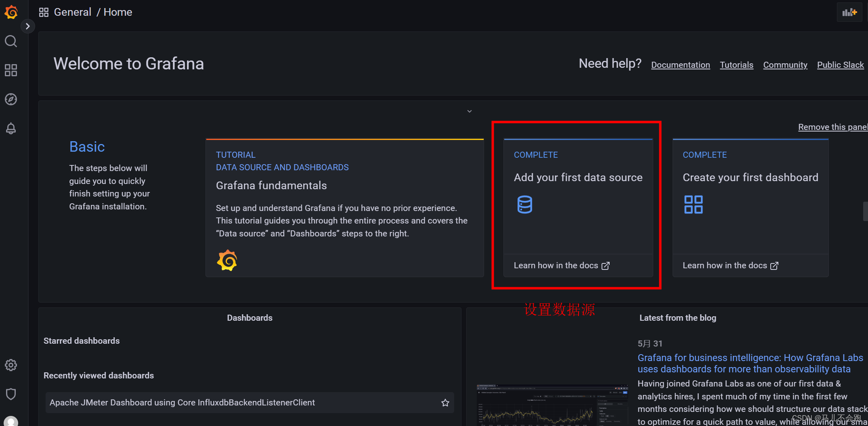Expand the side navigation menu arrow
Viewport: 868px width, 426px height.
point(27,26)
